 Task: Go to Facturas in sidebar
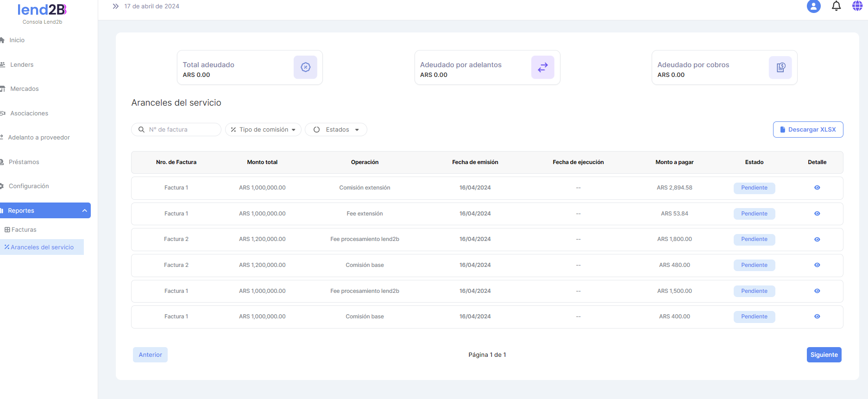point(24,230)
